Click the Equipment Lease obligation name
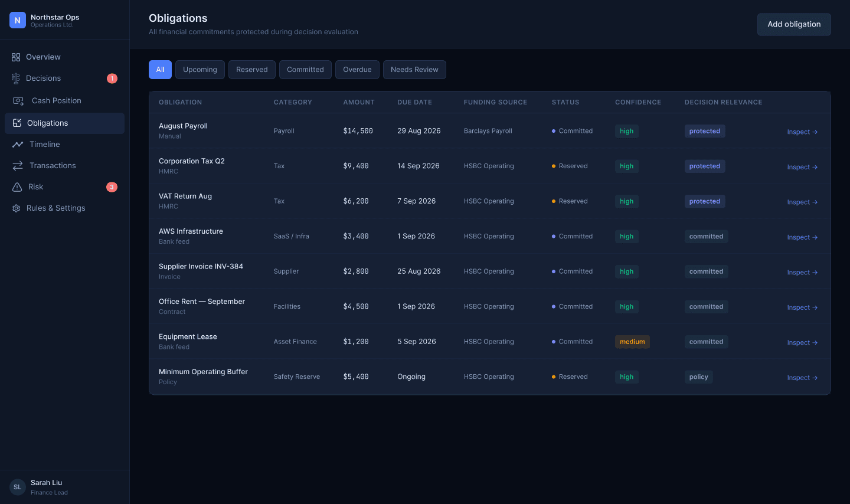Screen dimensions: 850x504 tap(188, 336)
